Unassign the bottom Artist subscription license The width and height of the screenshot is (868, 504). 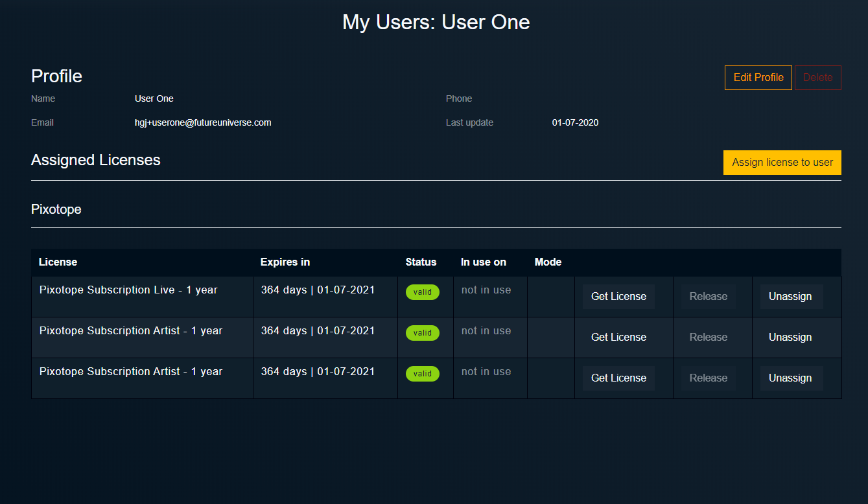(790, 378)
